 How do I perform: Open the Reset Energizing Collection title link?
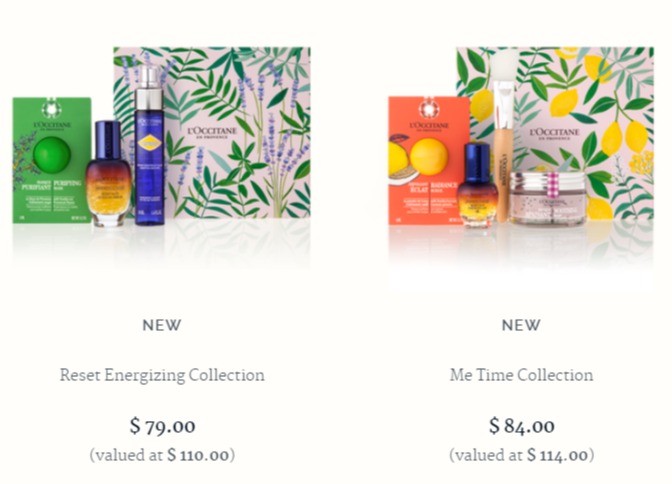tap(162, 375)
